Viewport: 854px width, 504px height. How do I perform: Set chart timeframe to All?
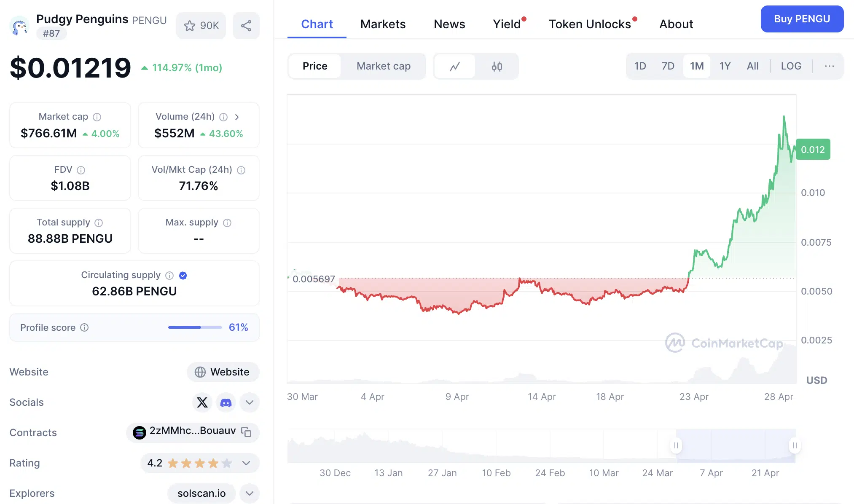click(x=753, y=66)
